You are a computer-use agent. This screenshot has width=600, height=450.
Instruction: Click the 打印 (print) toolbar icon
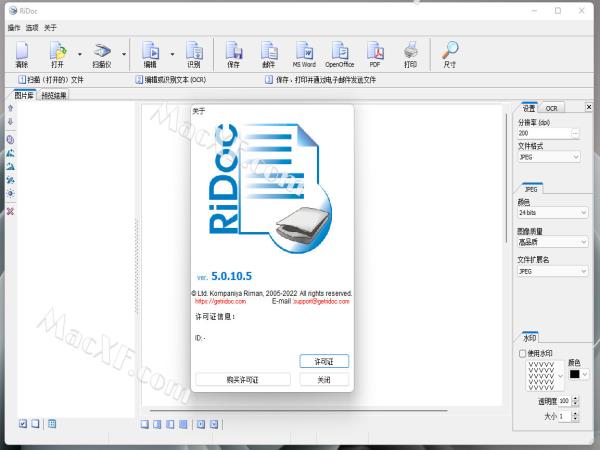coord(410,55)
